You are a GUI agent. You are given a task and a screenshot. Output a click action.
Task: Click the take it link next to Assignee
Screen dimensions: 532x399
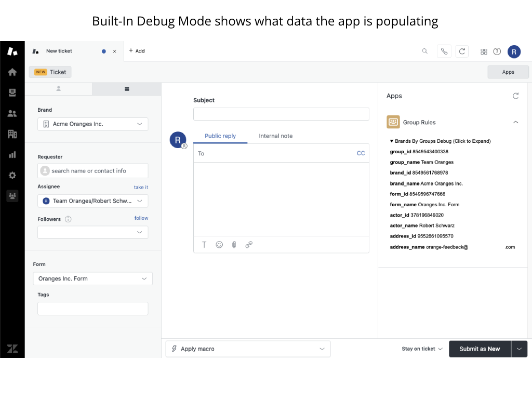[140, 187]
